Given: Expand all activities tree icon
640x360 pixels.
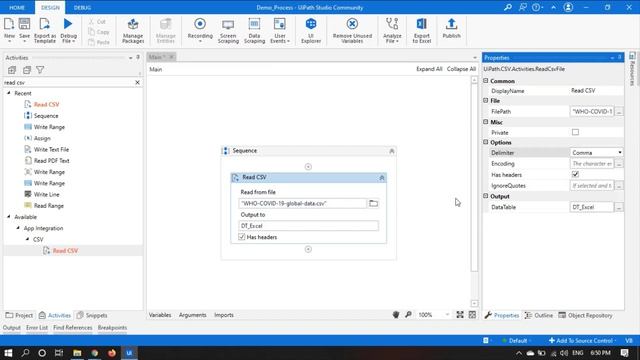Looking at the screenshot, I should coord(12,70).
